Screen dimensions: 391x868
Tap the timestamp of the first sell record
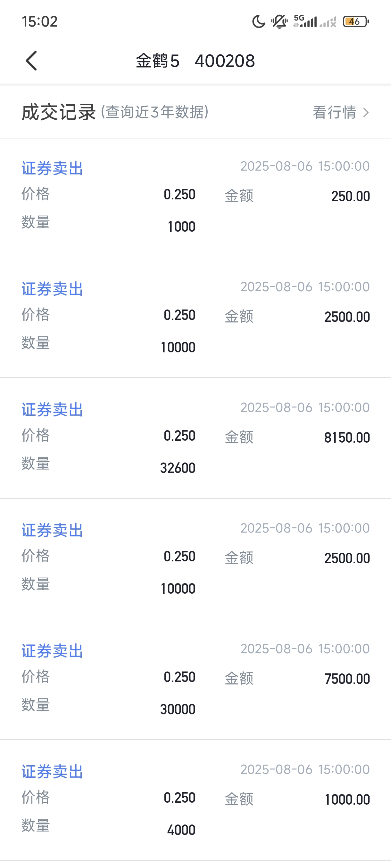click(305, 166)
